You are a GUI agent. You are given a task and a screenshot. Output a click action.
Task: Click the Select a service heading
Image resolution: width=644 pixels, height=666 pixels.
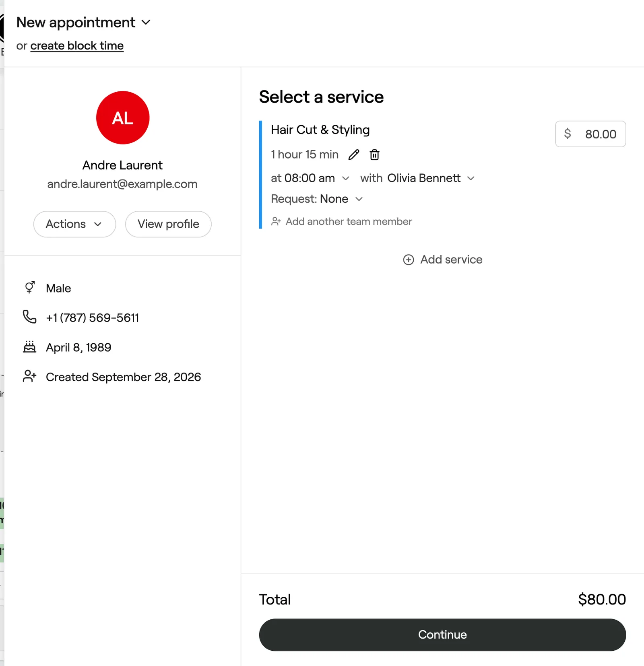point(321,97)
